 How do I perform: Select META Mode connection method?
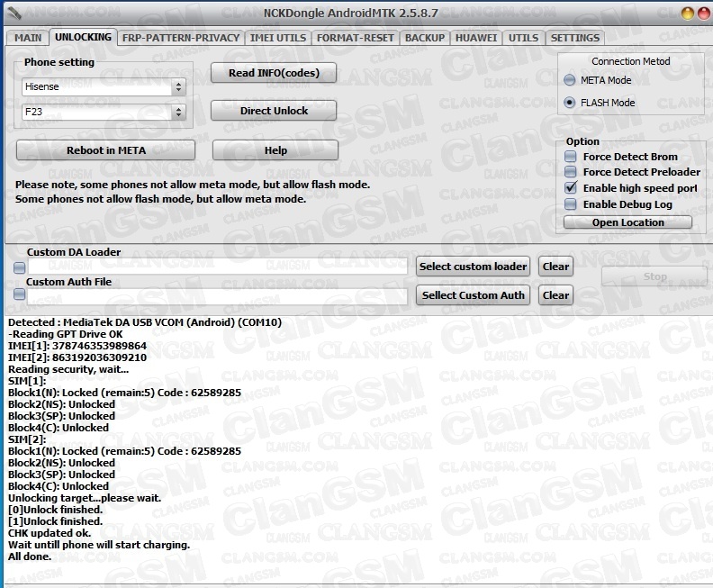(x=598, y=80)
